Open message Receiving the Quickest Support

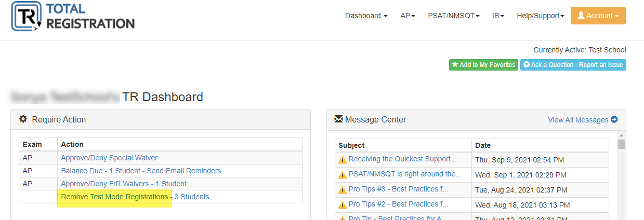(402, 159)
